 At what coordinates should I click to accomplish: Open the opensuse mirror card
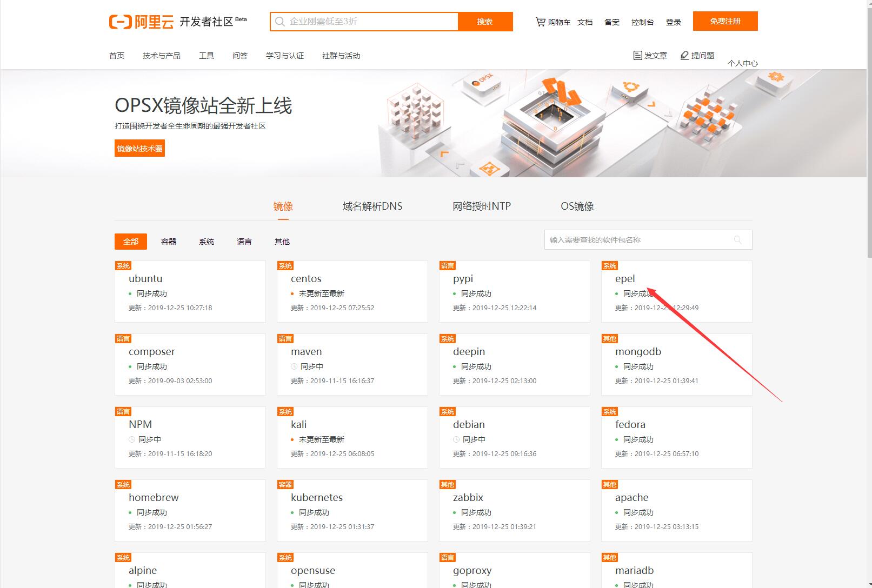click(352, 570)
